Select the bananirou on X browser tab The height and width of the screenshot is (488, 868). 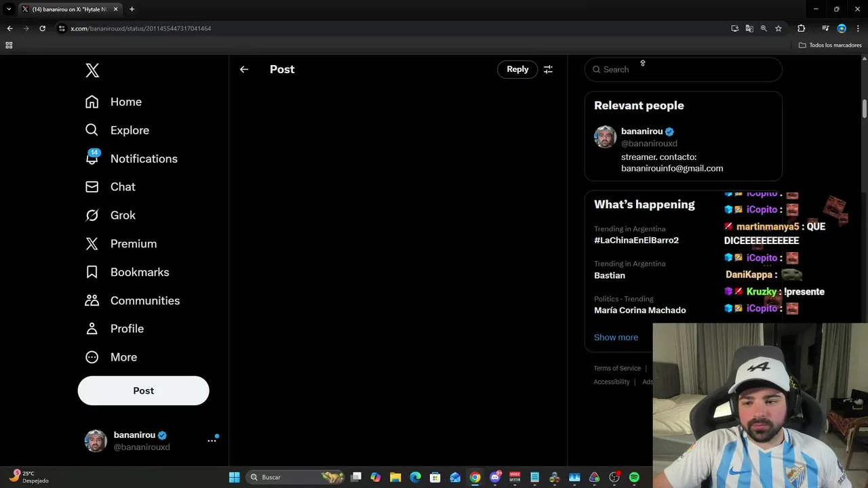70,9
